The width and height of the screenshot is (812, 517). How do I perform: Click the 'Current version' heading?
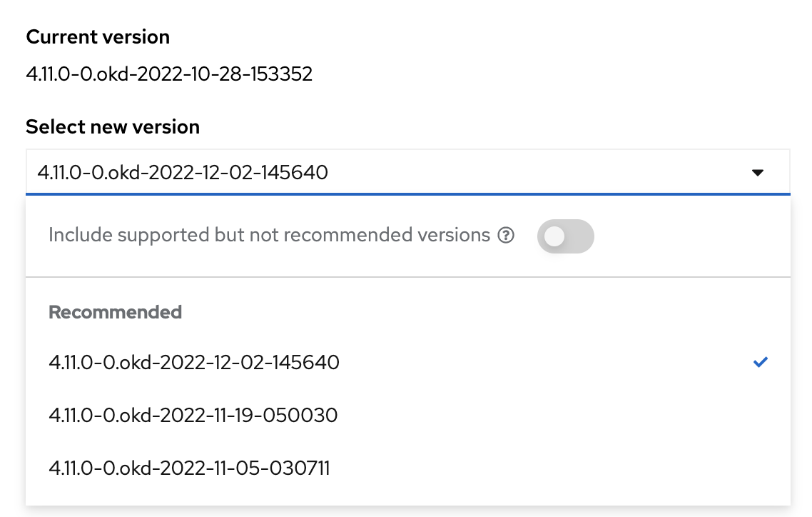(x=98, y=37)
